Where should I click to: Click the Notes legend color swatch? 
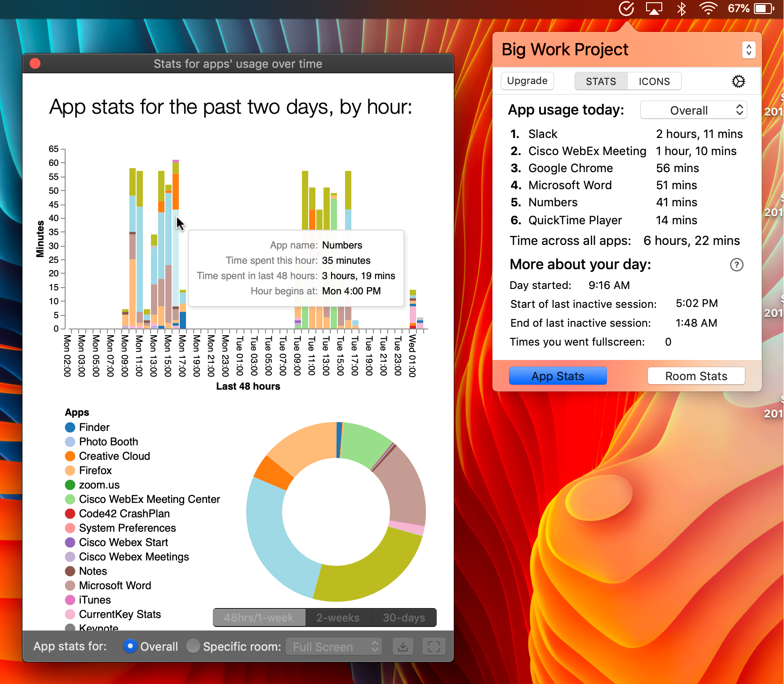(x=70, y=571)
